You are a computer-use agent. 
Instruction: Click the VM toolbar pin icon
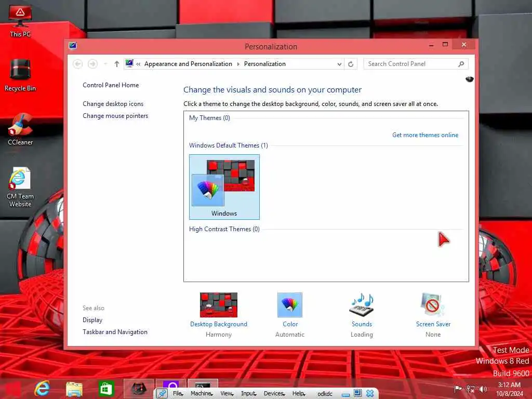(162, 394)
